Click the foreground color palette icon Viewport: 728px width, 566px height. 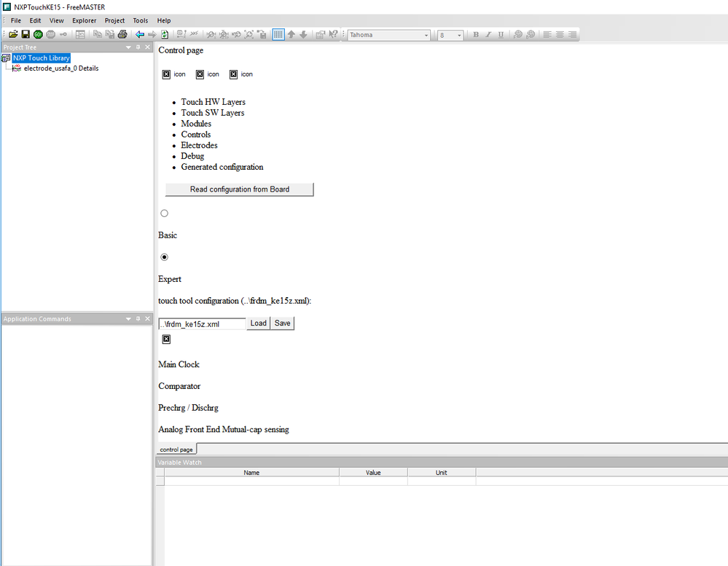(x=518, y=34)
